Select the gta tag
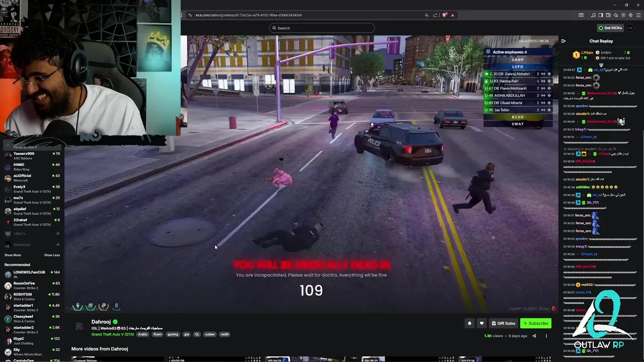The height and width of the screenshot is (362, 644). click(x=187, y=334)
